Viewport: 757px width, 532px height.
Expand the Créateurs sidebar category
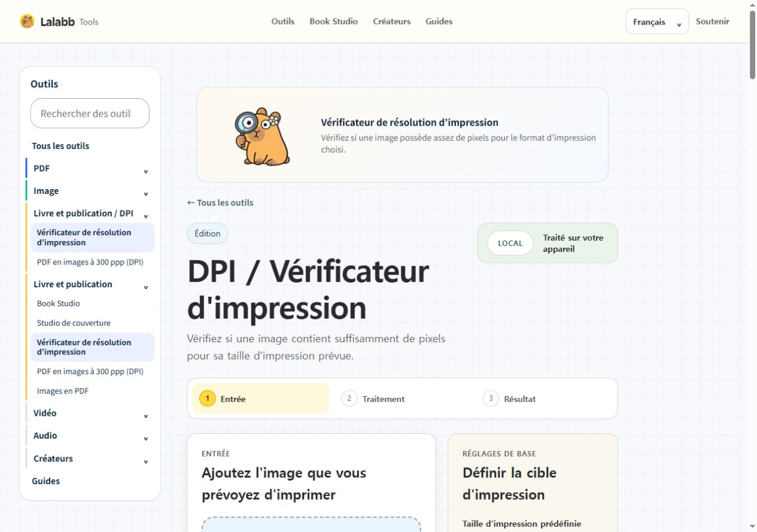[x=90, y=458]
